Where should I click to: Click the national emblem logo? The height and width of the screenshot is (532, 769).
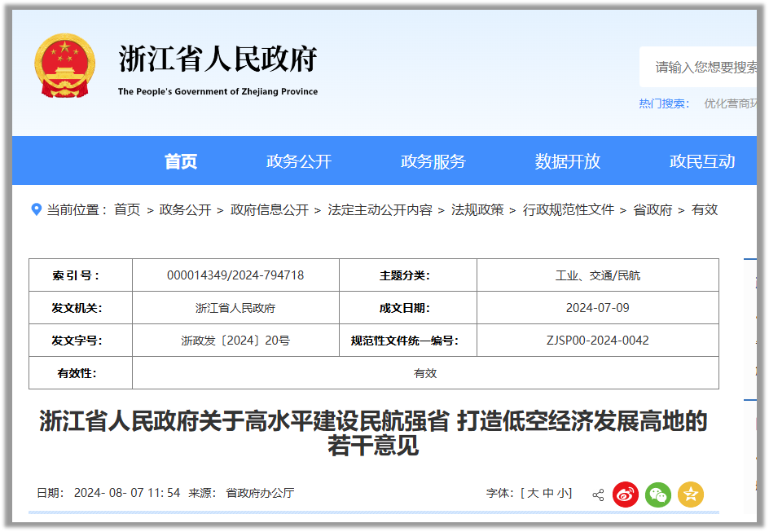pyautogui.click(x=65, y=64)
